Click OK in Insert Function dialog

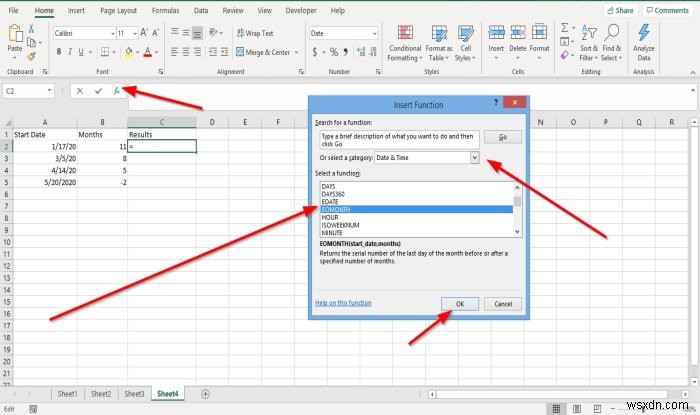[460, 304]
